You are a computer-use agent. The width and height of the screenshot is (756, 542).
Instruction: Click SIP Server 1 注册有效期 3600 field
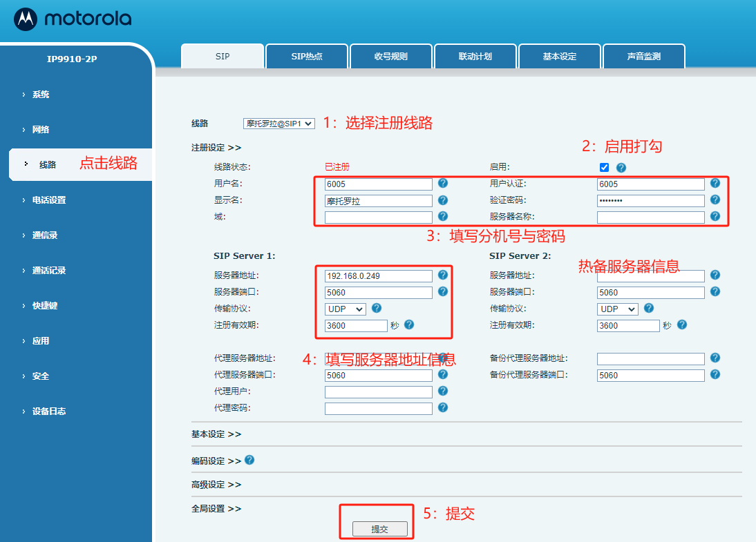[x=356, y=326]
